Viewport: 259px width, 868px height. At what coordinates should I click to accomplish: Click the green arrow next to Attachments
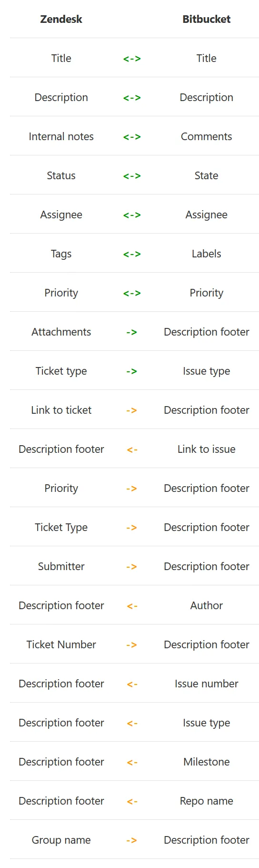pos(132,332)
